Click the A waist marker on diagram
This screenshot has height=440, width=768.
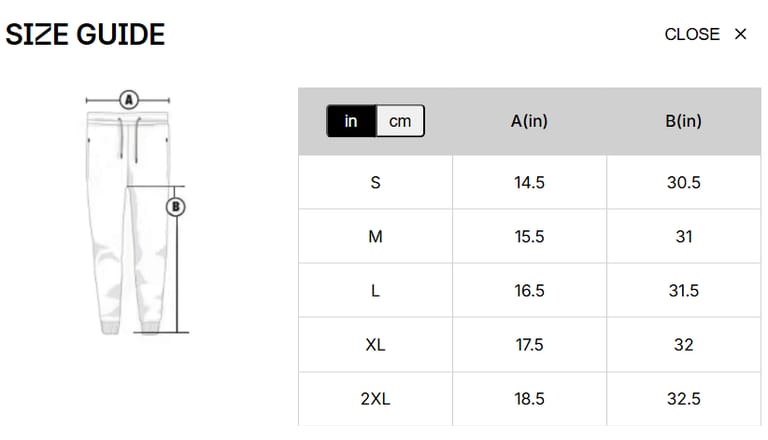(128, 99)
